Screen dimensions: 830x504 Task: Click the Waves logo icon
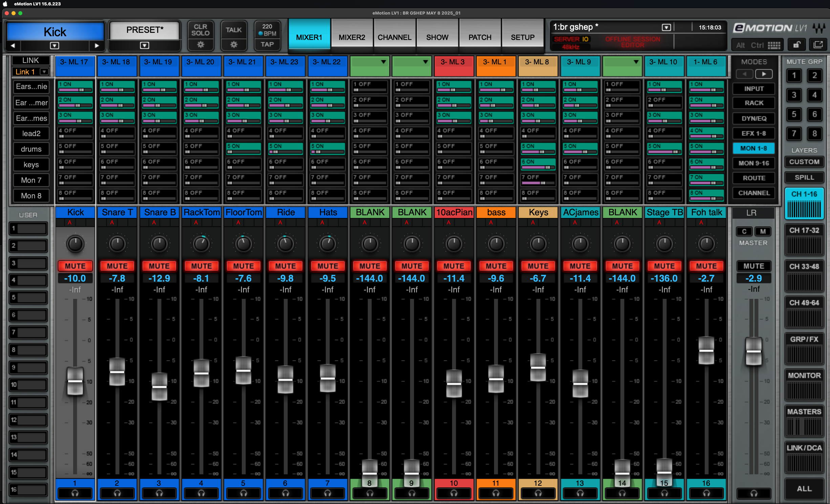pos(819,28)
